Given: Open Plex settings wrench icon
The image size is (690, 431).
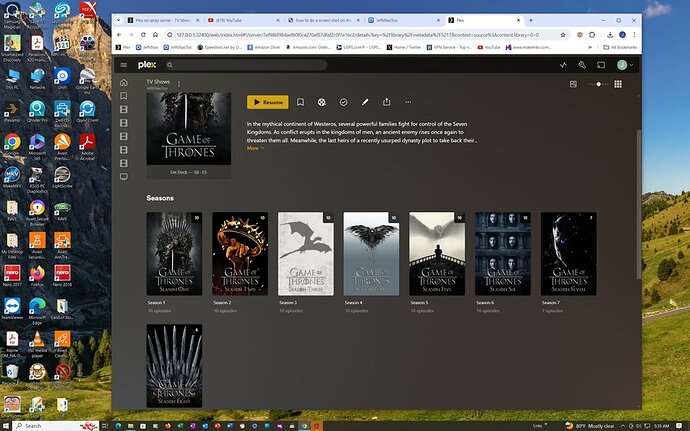Looking at the screenshot, I should [x=582, y=65].
